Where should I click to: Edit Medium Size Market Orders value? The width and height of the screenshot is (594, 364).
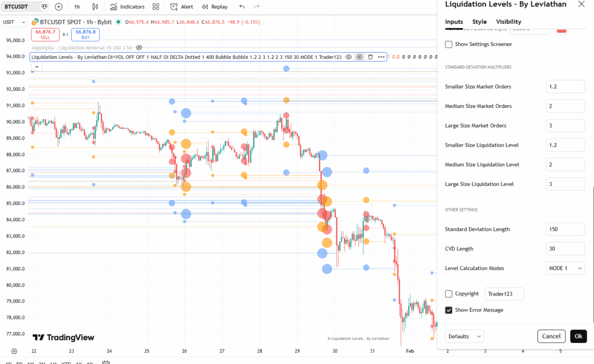pos(565,106)
